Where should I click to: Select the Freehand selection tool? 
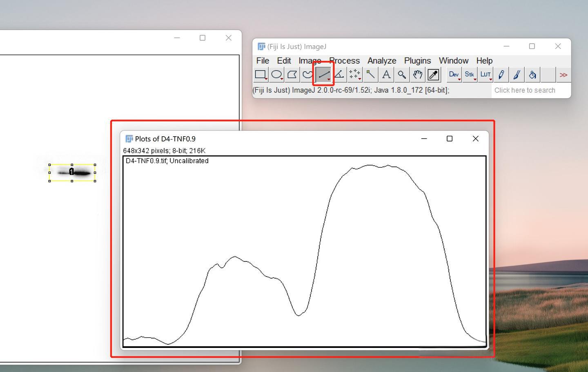[x=307, y=75]
